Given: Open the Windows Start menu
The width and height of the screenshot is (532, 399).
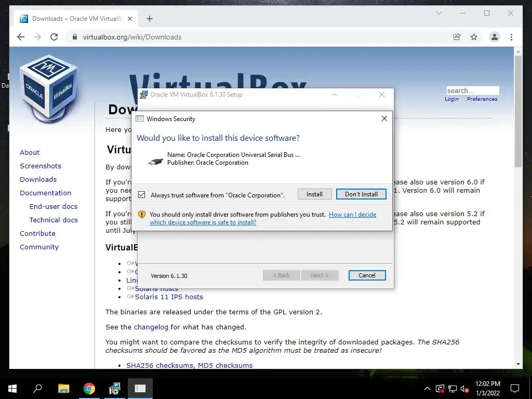Looking at the screenshot, I should click(12, 389).
